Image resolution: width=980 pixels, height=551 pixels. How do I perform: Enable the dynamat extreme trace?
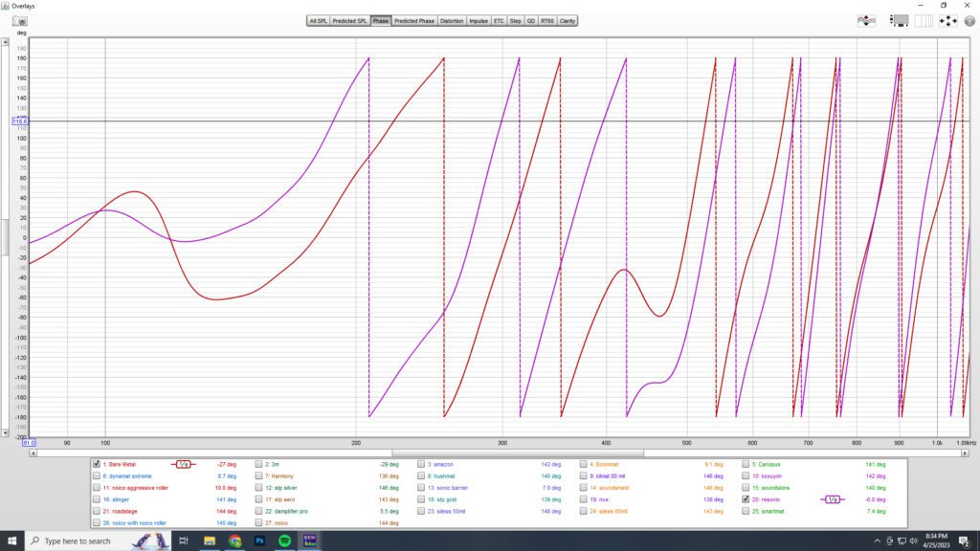pyautogui.click(x=96, y=474)
